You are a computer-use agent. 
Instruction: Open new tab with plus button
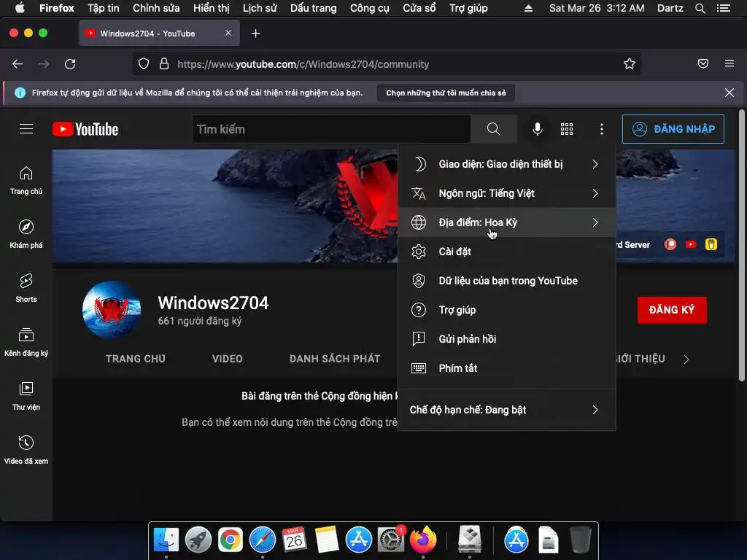[256, 34]
